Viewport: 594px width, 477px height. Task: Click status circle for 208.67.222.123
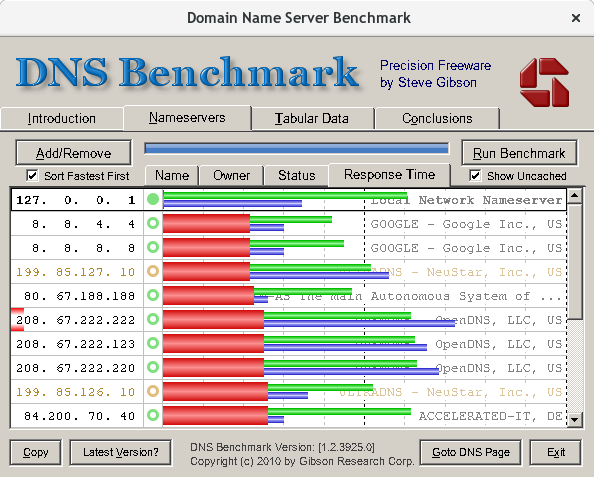(153, 343)
